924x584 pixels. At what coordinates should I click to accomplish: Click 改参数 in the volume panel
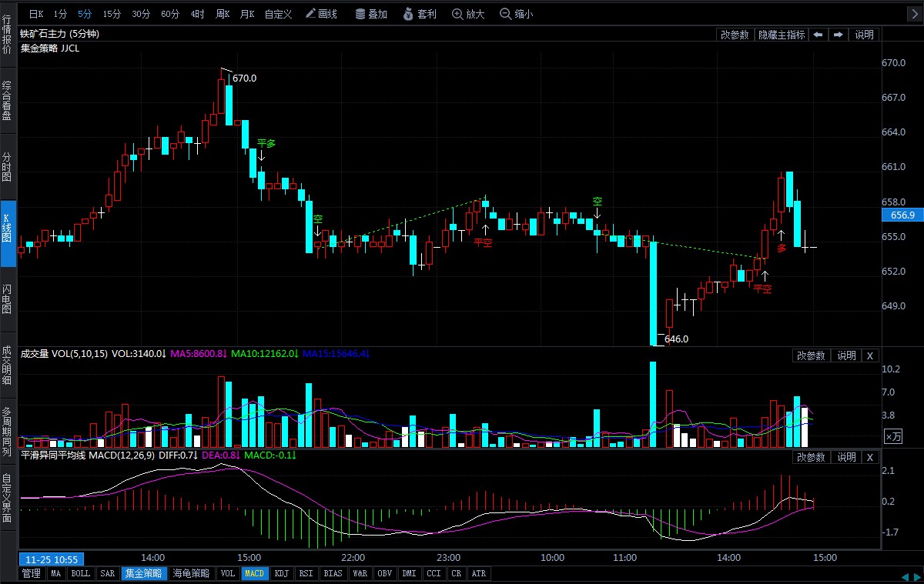(811, 355)
